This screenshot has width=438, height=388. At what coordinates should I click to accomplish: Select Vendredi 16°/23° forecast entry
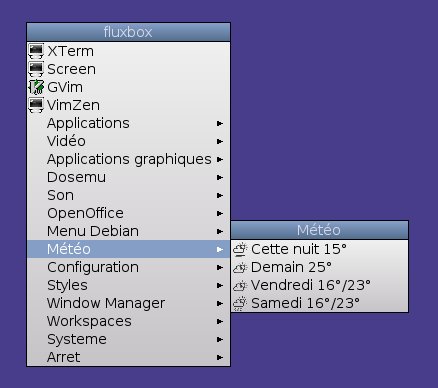pos(319,285)
